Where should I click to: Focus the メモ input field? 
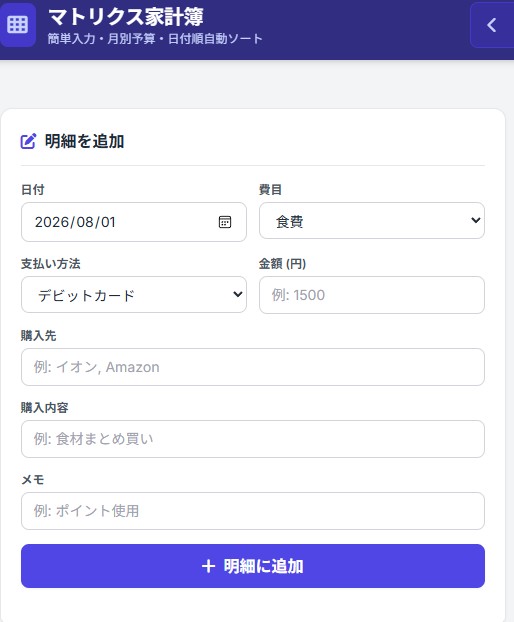253,511
